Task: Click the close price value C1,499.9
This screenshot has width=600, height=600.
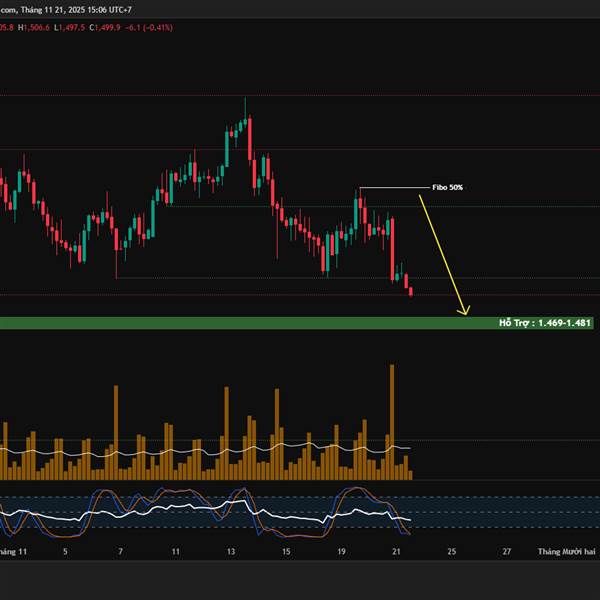Action: 105,28
